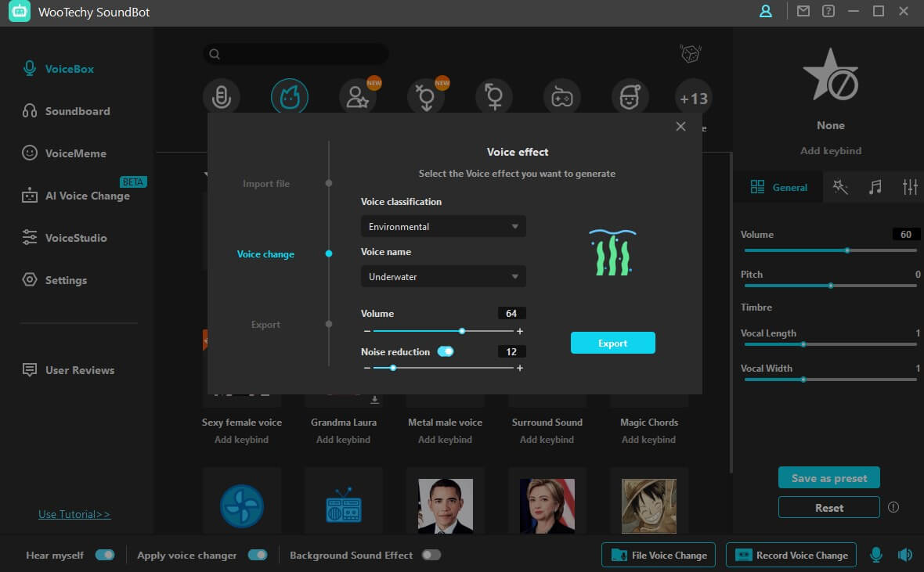
Task: Mute the microphone icon in bottom bar
Action: pos(876,555)
